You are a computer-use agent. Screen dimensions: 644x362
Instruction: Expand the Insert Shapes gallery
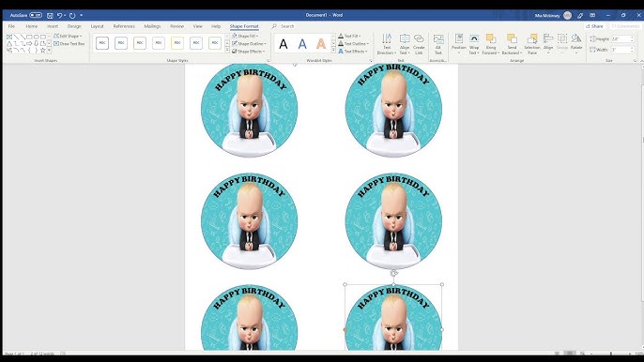click(x=49, y=50)
